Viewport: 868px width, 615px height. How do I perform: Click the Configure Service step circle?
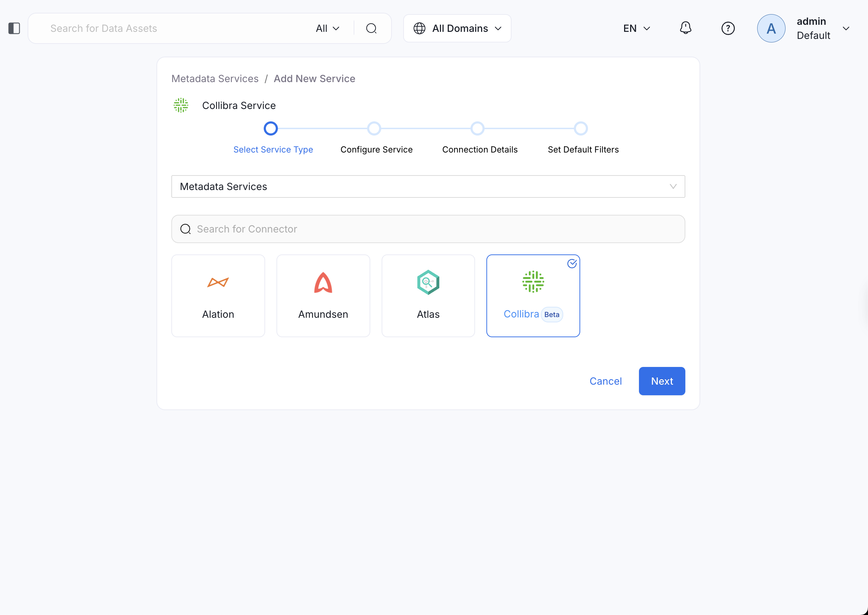click(x=374, y=129)
